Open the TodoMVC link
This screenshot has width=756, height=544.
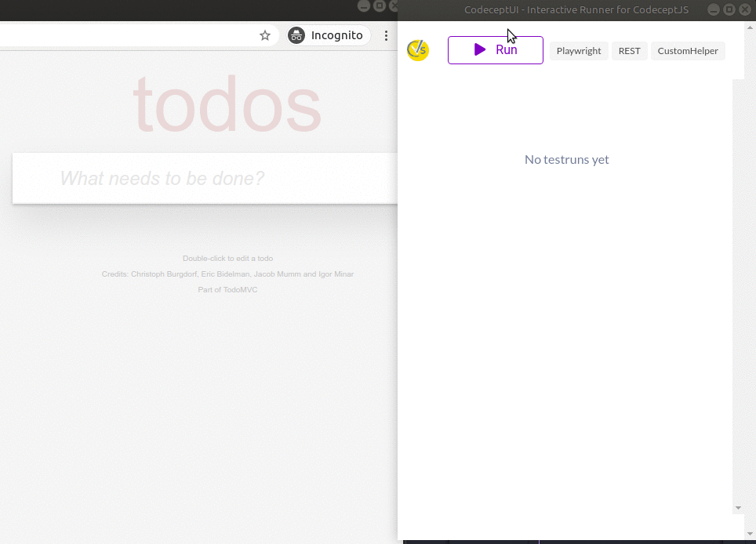[240, 289]
